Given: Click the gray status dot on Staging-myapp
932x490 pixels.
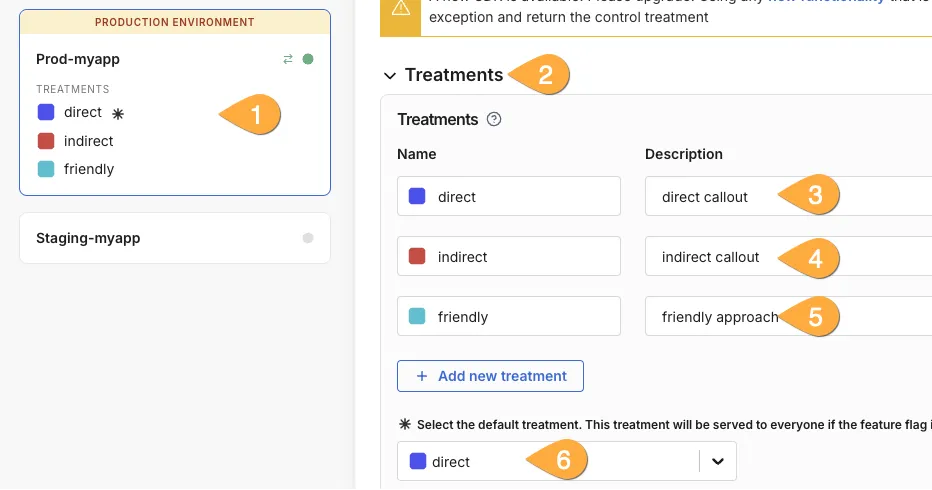Looking at the screenshot, I should click(308, 238).
